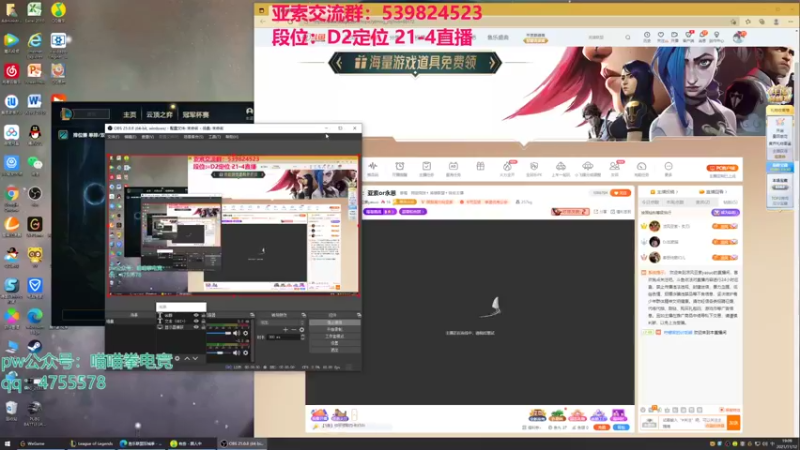Launch the green WeChat desktop icon

(35, 163)
